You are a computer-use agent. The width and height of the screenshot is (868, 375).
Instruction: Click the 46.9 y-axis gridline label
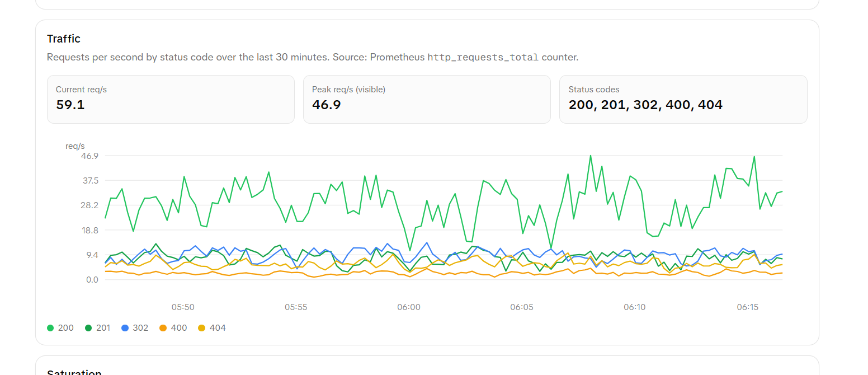click(x=89, y=156)
